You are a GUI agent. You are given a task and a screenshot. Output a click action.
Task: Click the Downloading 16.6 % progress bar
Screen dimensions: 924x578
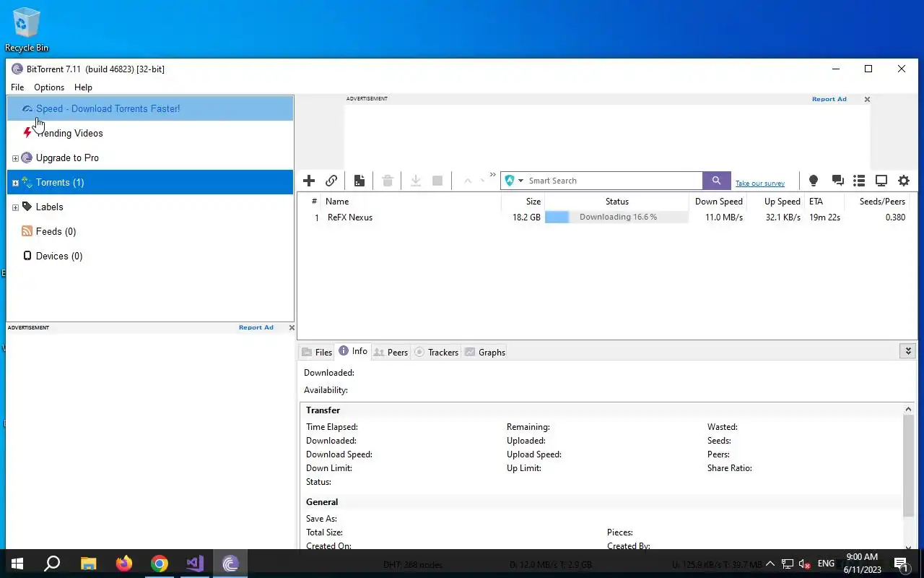pos(616,217)
